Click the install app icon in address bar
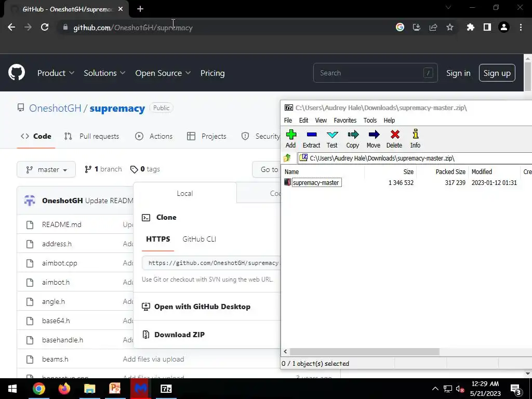Screen dimensions: 532x399 pyautogui.click(x=417, y=27)
